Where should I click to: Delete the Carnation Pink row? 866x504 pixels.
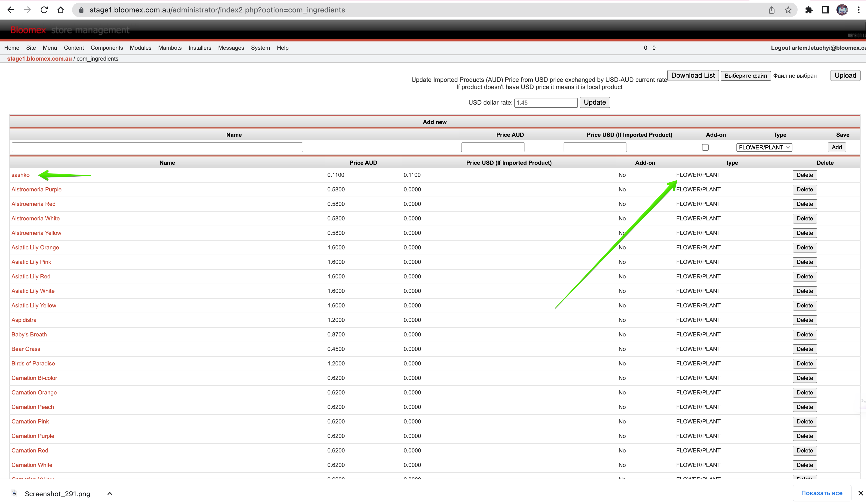point(805,421)
